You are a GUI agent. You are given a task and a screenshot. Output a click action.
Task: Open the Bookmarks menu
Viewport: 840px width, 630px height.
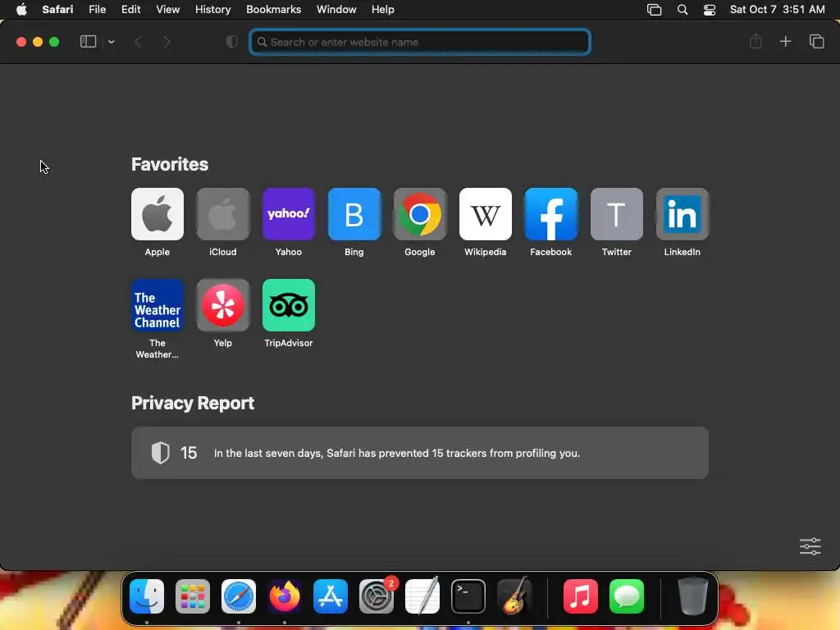[x=273, y=10]
